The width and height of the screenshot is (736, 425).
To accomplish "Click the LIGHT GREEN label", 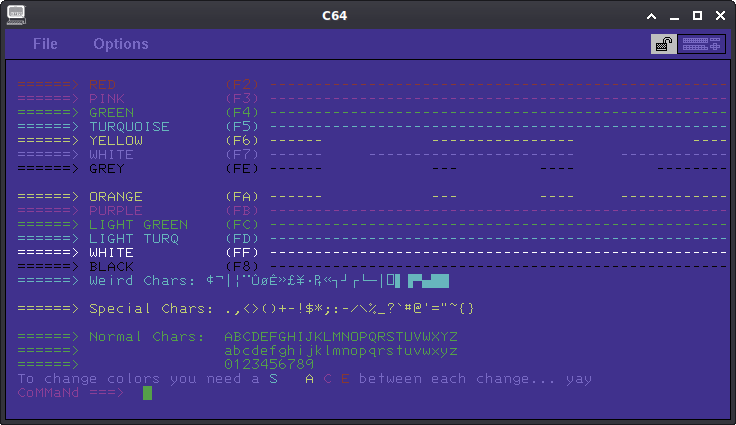I will [138, 224].
